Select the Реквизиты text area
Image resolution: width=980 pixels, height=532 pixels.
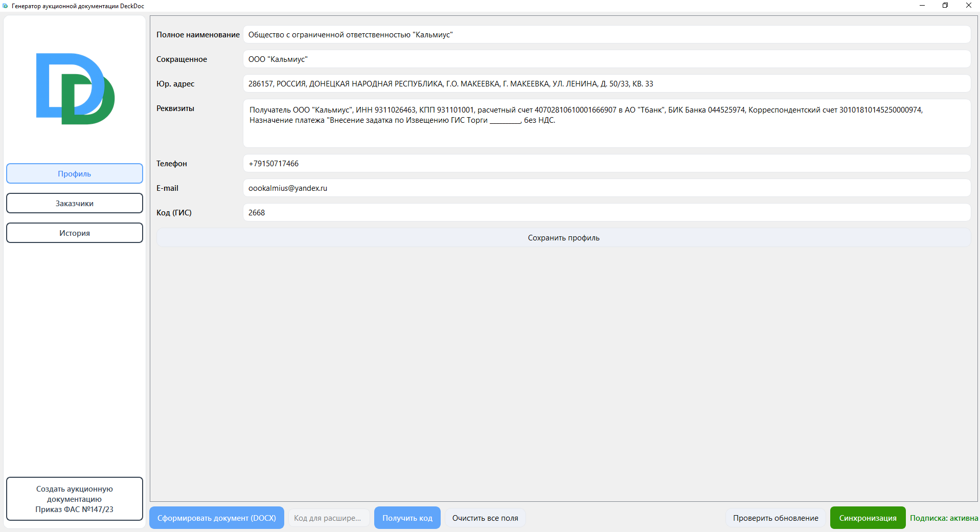562,123
